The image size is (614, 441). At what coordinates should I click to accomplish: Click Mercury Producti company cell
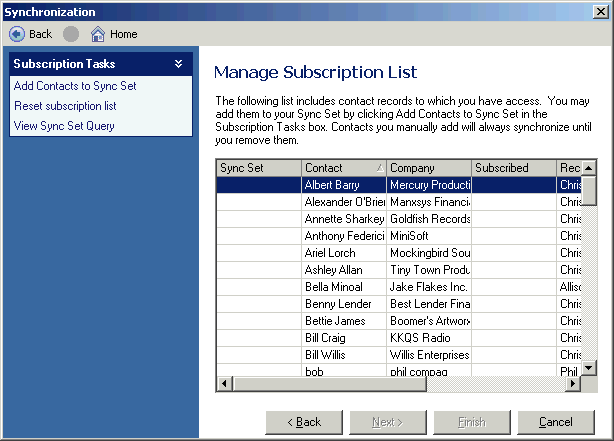tap(429, 185)
